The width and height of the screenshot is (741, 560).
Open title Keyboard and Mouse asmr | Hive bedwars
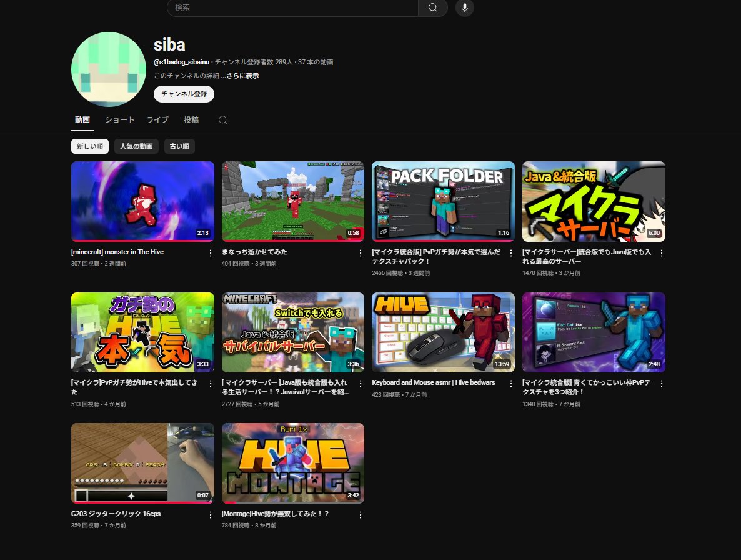point(434,382)
